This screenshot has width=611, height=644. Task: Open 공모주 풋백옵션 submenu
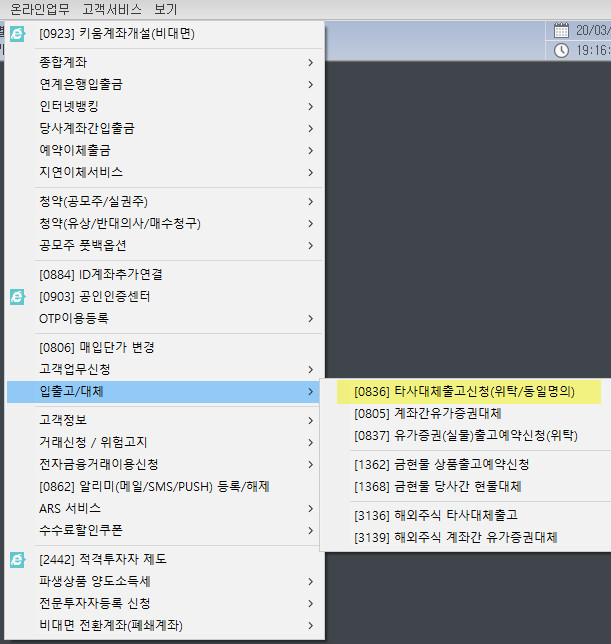[x=164, y=246]
